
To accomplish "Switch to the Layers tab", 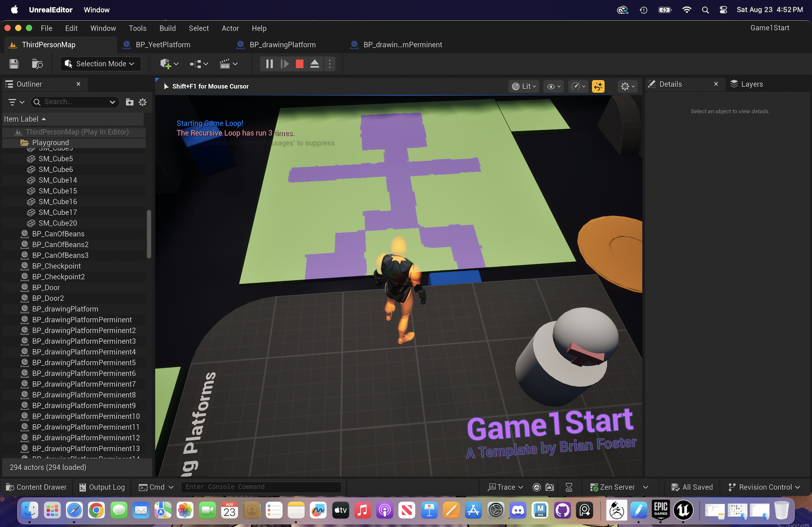I will pos(747,84).
